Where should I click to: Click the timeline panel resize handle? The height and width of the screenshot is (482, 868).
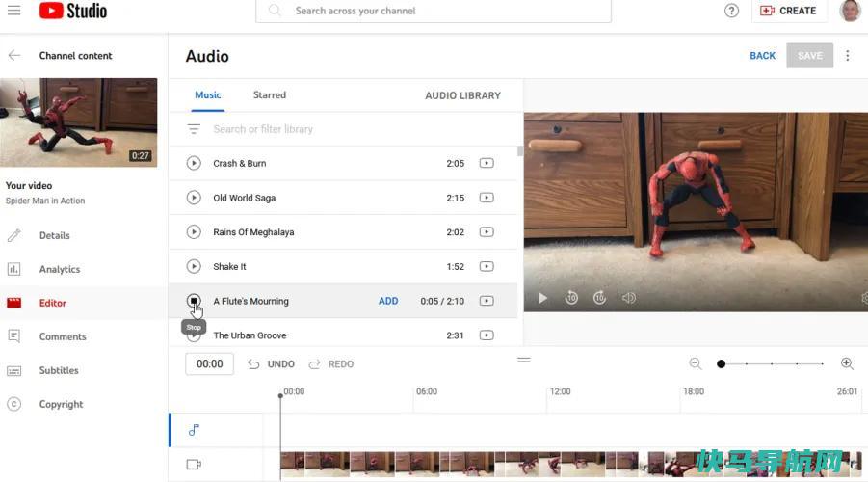pyautogui.click(x=524, y=360)
